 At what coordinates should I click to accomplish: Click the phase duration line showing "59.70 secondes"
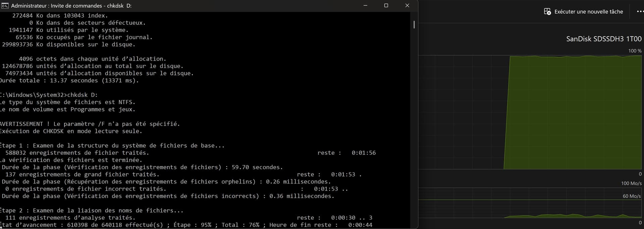click(x=142, y=167)
